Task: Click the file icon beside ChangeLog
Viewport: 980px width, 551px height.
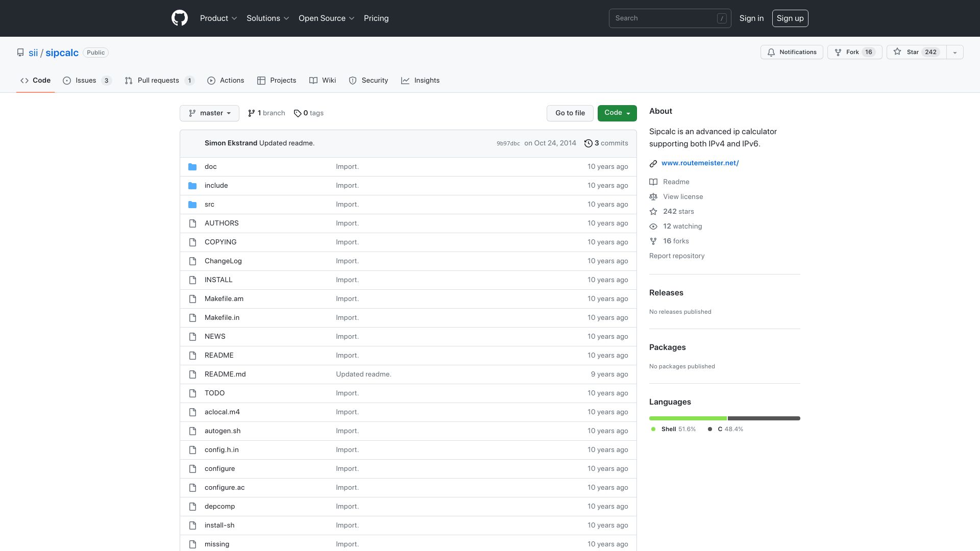Action: coord(192,261)
